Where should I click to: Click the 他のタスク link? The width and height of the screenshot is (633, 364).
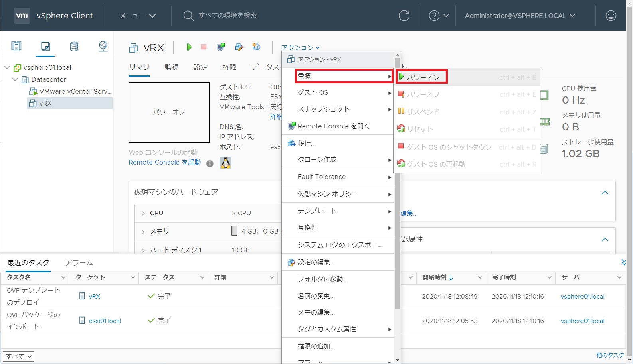click(610, 355)
